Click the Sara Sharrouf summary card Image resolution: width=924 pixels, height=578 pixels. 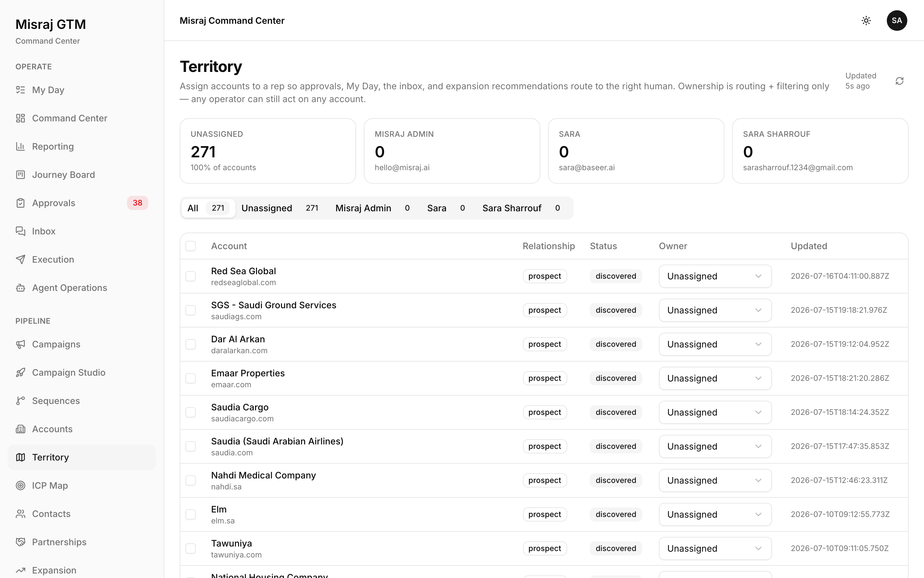820,151
